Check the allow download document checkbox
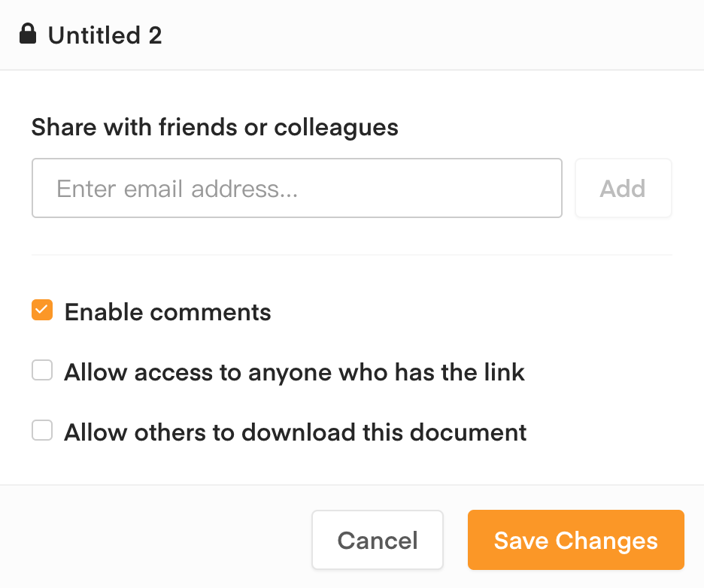This screenshot has height=588, width=704. pyautogui.click(x=42, y=431)
